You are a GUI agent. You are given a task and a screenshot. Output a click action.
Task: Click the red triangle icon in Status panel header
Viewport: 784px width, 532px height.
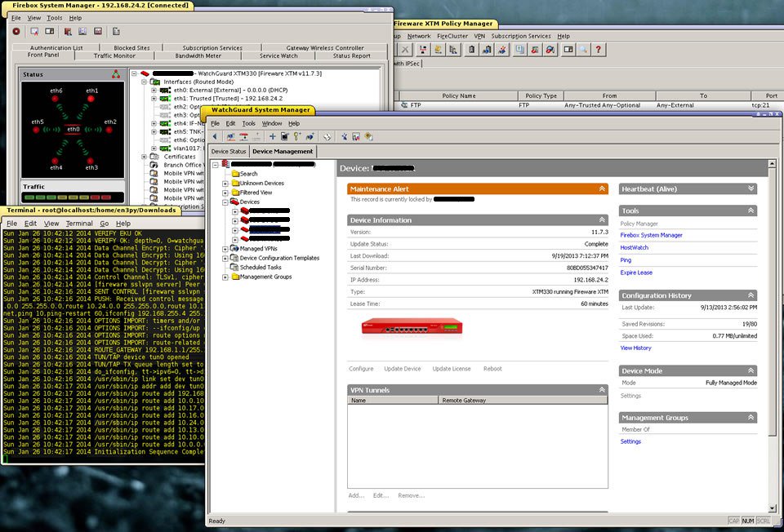click(x=116, y=74)
